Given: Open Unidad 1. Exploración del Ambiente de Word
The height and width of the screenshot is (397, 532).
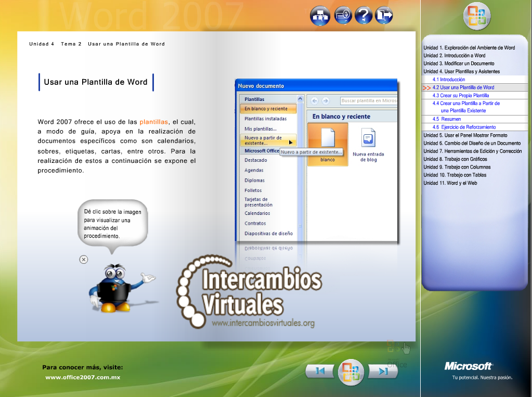Looking at the screenshot, I should pyautogui.click(x=469, y=48).
